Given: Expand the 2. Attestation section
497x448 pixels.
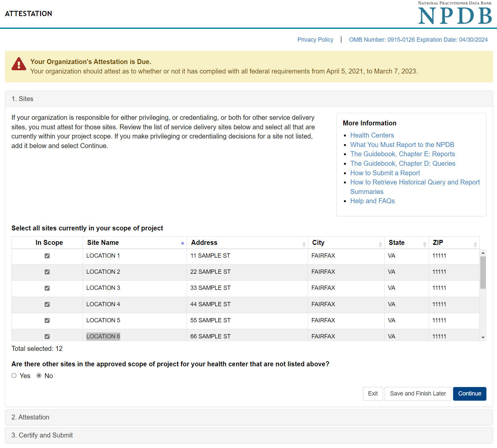Looking at the screenshot, I should coord(249,417).
